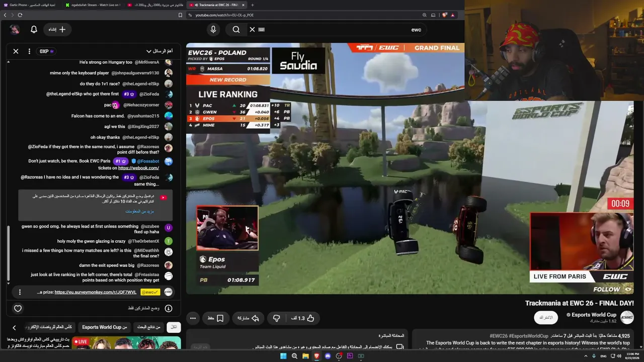Viewport: 644px width, 362px height.
Task: Click MrRiversA's avatar in chat
Action: (x=169, y=62)
